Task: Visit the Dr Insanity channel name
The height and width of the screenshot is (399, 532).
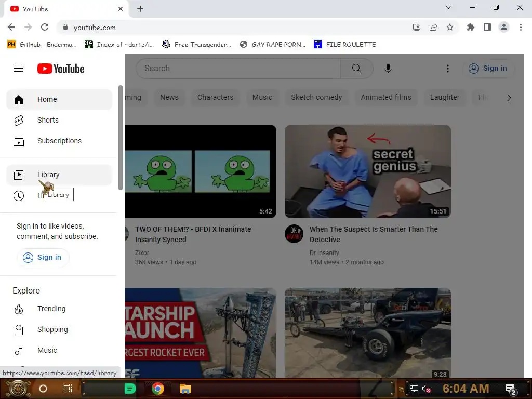Action: point(324,253)
